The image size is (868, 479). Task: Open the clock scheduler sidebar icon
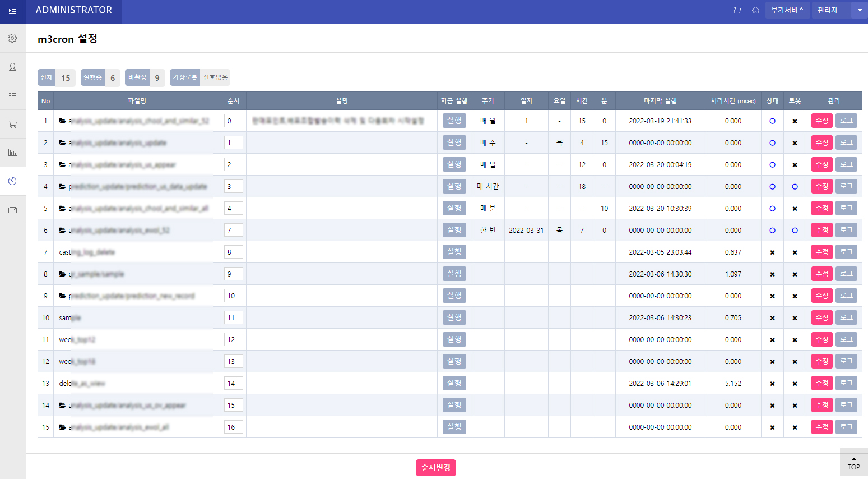tap(12, 181)
